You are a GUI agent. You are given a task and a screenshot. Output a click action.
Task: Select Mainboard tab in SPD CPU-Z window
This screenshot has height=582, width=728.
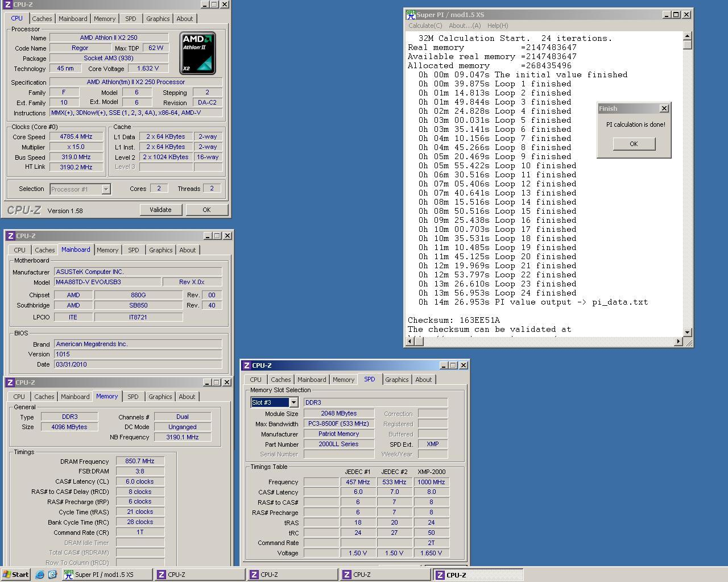click(x=312, y=380)
